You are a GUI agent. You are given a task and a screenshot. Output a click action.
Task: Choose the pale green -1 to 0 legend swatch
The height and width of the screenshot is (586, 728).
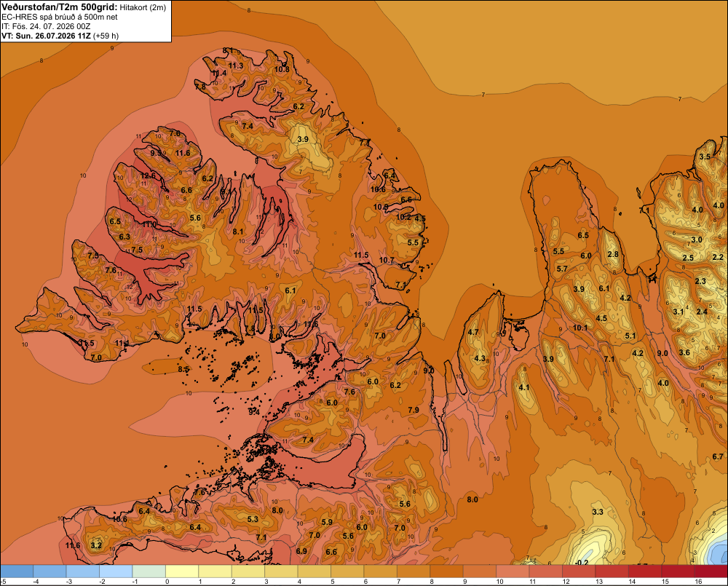149,571
